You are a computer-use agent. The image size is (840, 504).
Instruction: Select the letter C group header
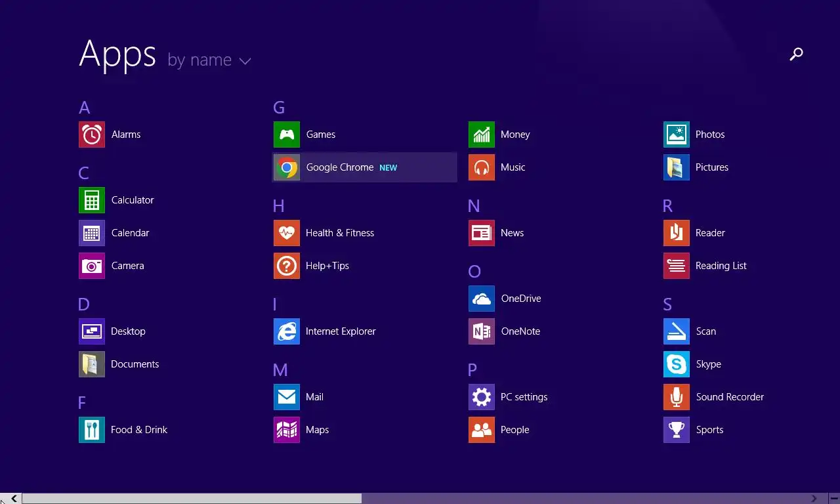pos(83,173)
